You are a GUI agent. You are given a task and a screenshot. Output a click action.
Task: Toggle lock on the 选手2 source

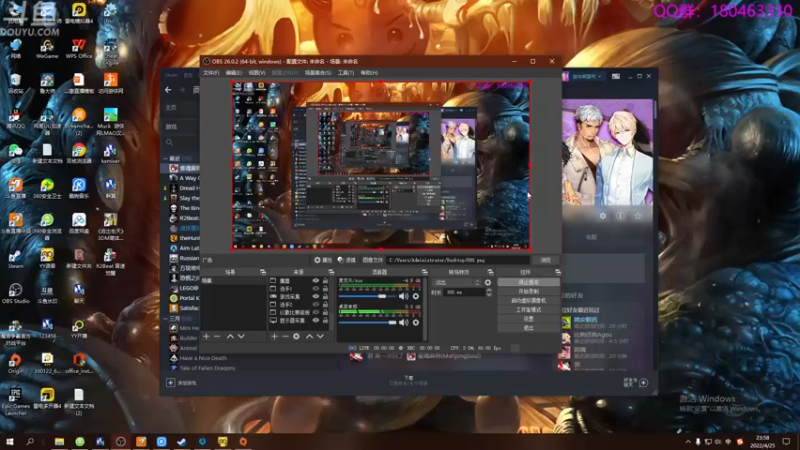(325, 305)
